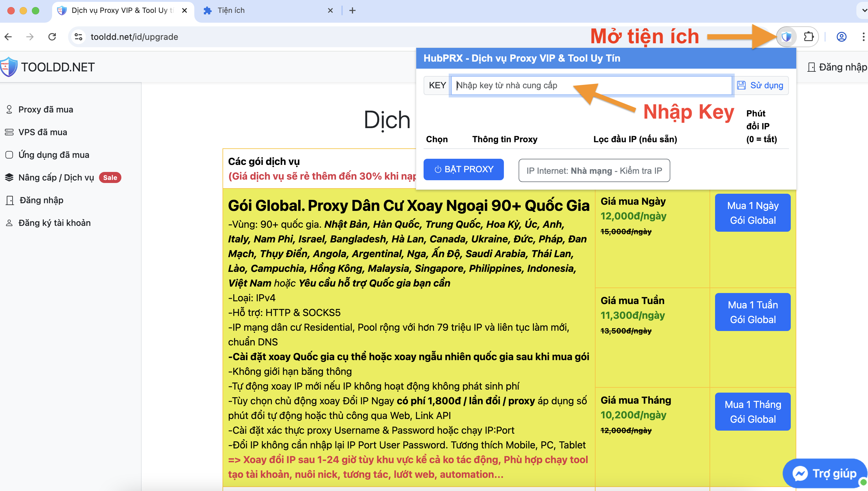
Task: Select Nâng cấp / Dịch vụ menu item
Action: point(56,177)
